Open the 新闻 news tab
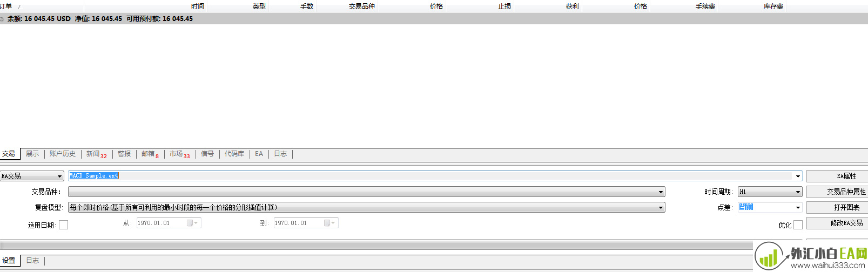Image resolution: width=868 pixels, height=272 pixels. [96, 154]
